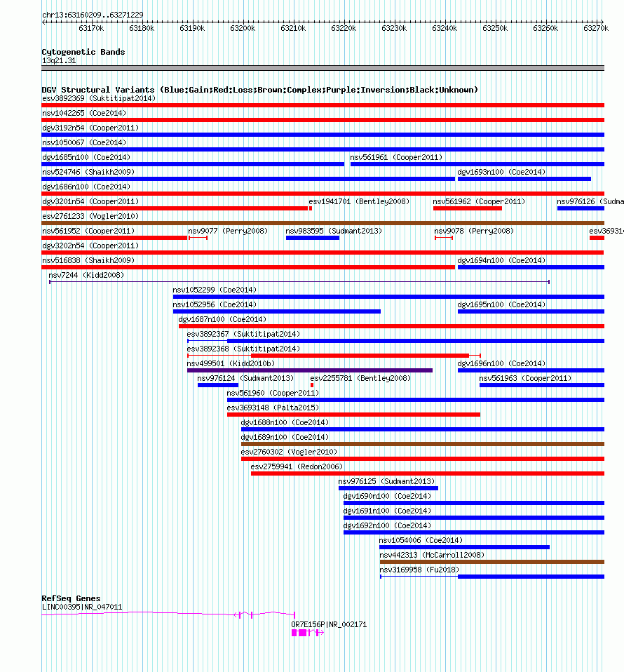Open the dgv3192n54 (Cooper2011) variant
The height and width of the screenshot is (672, 624).
click(x=90, y=128)
